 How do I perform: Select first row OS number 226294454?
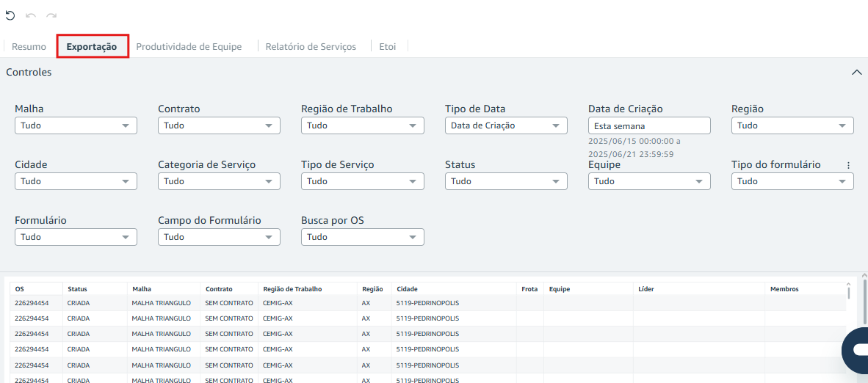(32, 302)
